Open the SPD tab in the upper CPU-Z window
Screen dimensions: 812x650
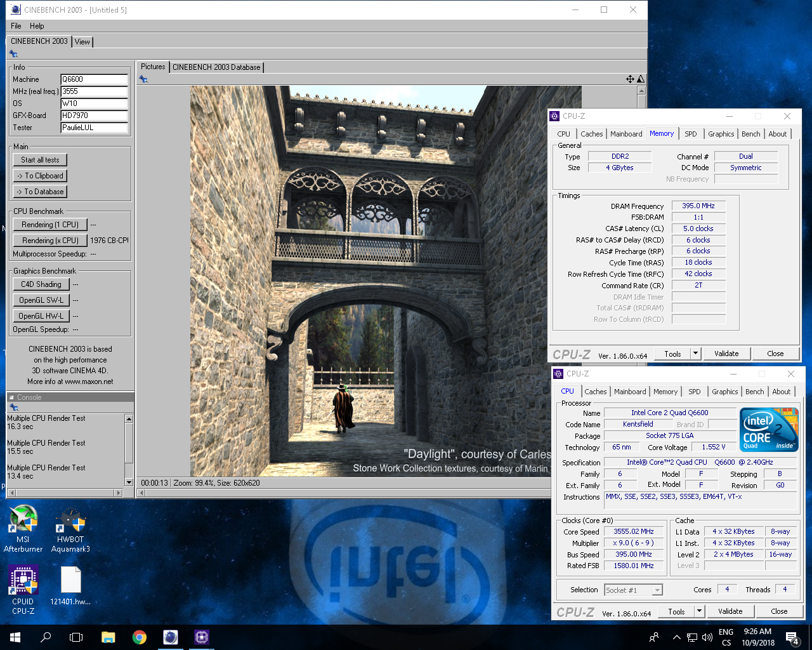tap(691, 134)
